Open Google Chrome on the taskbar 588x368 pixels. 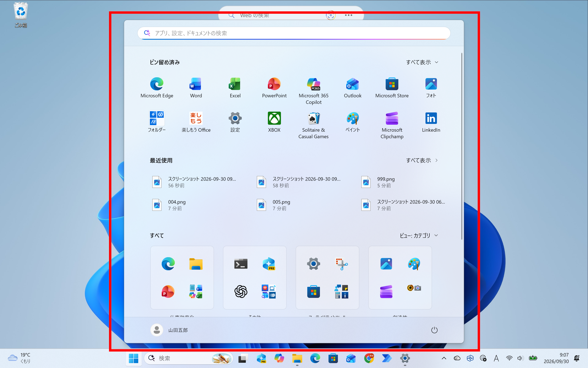point(369,358)
